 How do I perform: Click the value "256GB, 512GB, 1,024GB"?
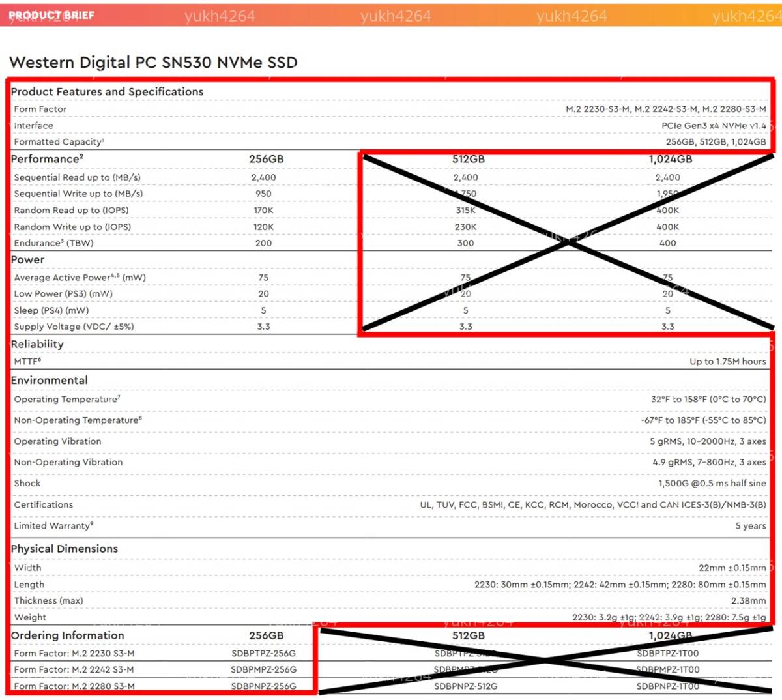[716, 142]
